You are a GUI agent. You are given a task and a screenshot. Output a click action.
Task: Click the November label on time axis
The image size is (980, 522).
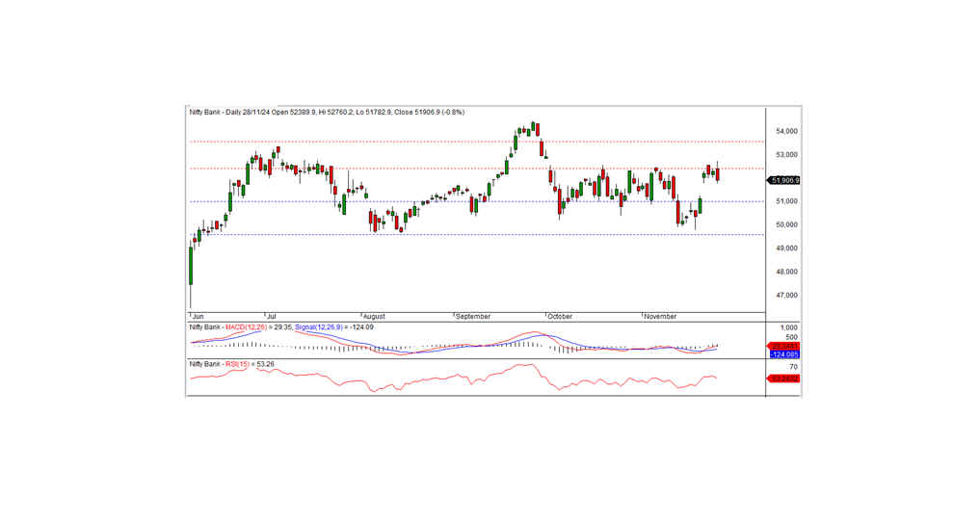(x=661, y=317)
